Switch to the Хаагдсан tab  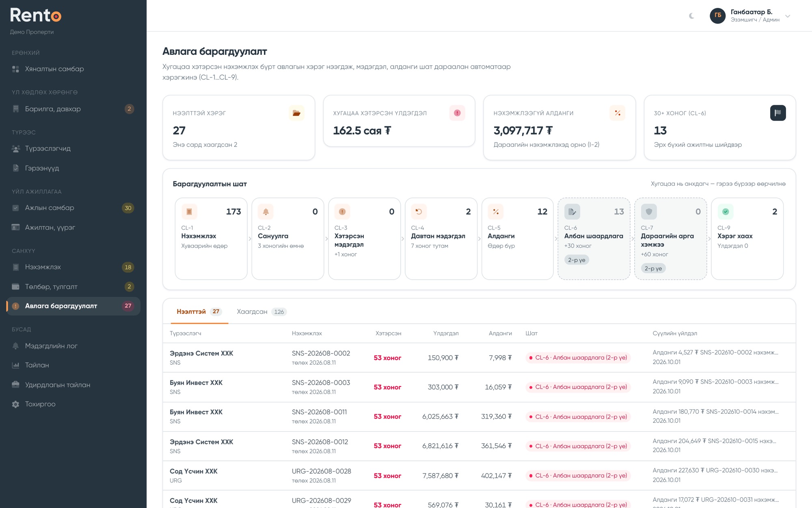tap(261, 312)
